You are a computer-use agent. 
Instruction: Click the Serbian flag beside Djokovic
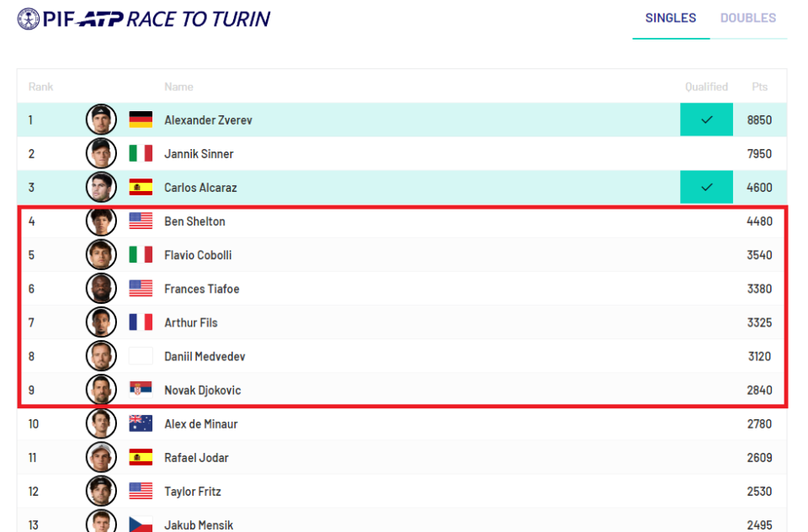[x=141, y=390]
